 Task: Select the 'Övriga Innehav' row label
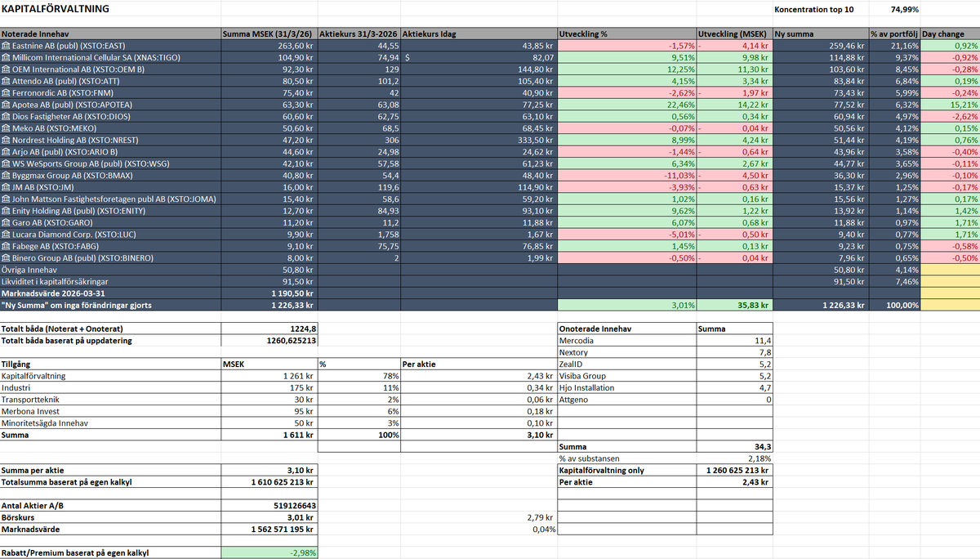(x=110, y=270)
